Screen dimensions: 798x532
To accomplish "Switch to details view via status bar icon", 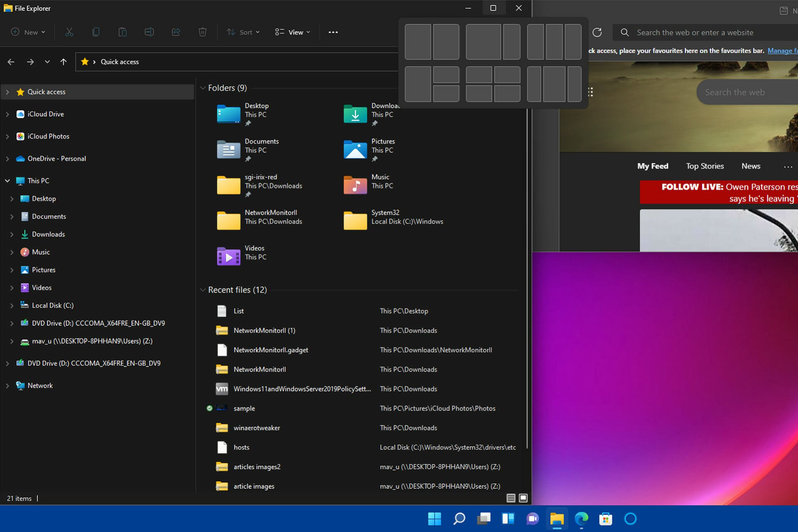I will 511,498.
